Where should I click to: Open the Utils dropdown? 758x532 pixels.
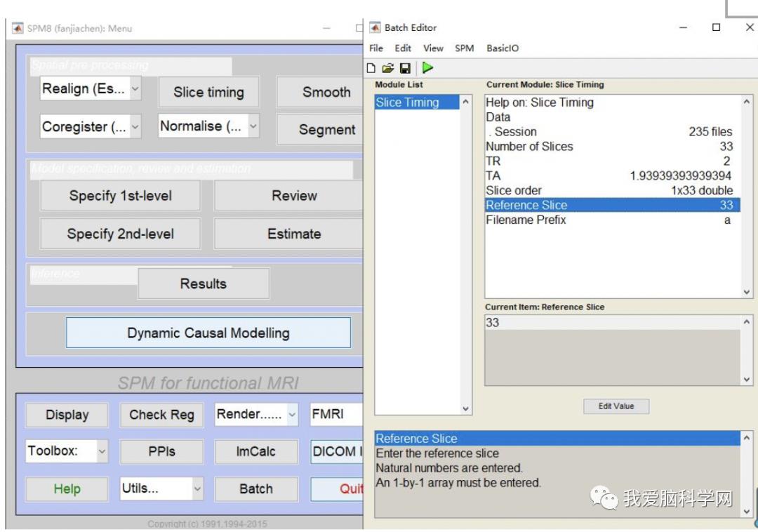point(197,488)
